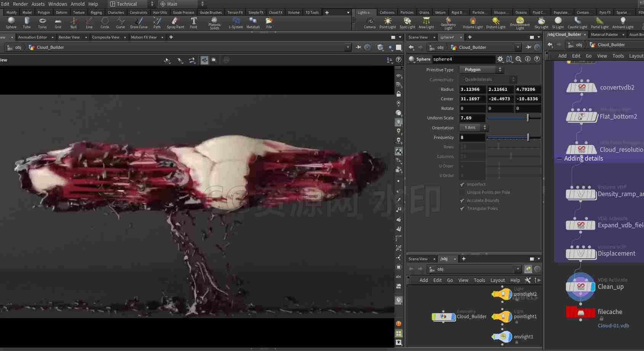Adjust the Uniform Scale slider
The image size is (644, 351).
tap(514, 118)
